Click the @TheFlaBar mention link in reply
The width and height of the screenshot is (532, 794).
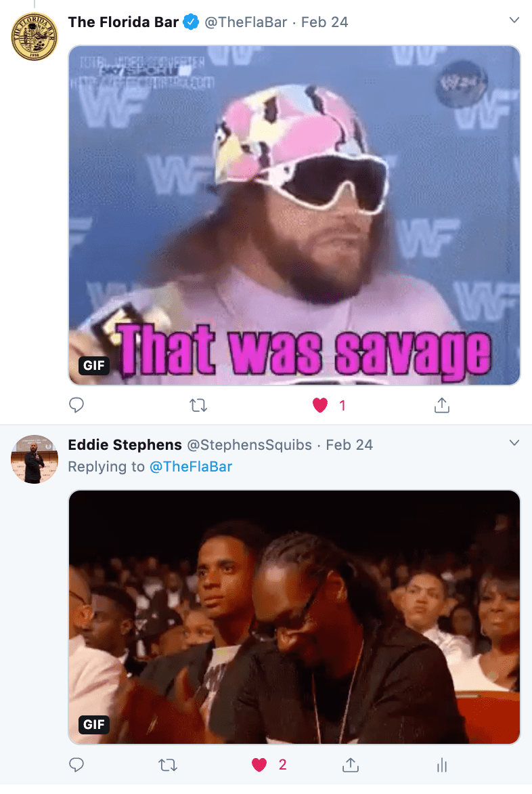tap(191, 466)
